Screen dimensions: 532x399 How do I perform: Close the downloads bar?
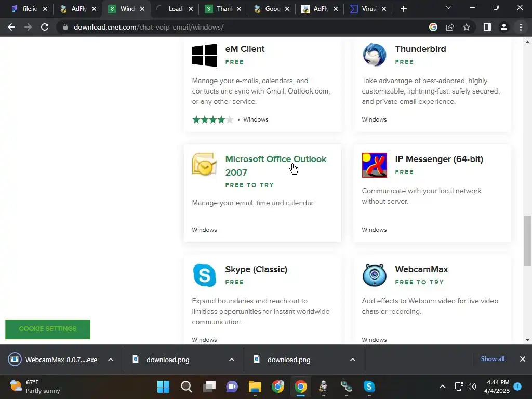click(x=523, y=359)
